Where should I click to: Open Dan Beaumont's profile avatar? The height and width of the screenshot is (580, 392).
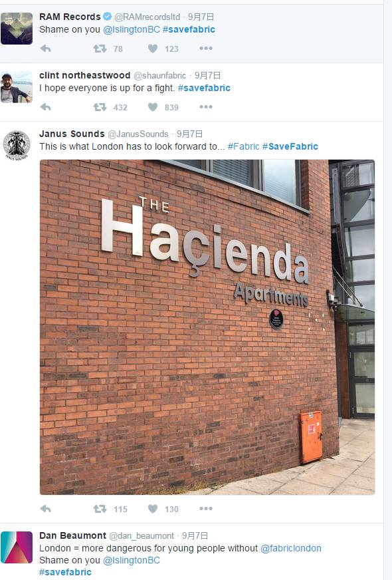(17, 547)
